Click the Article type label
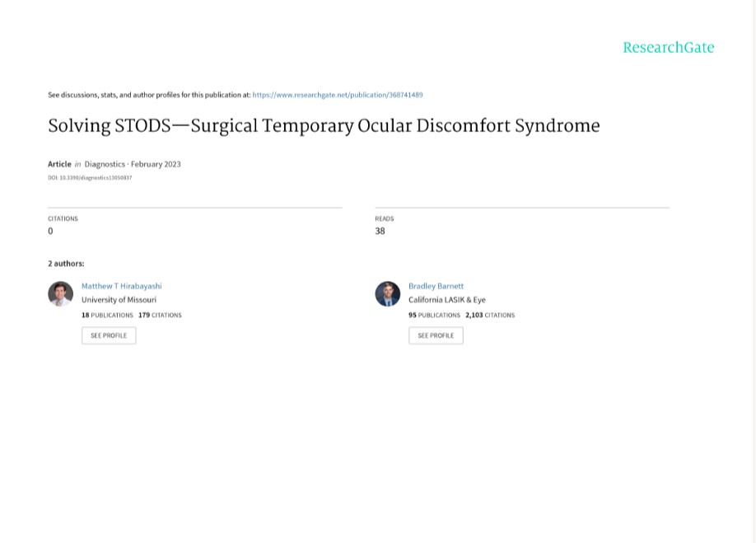The image size is (756, 543). pyautogui.click(x=59, y=164)
